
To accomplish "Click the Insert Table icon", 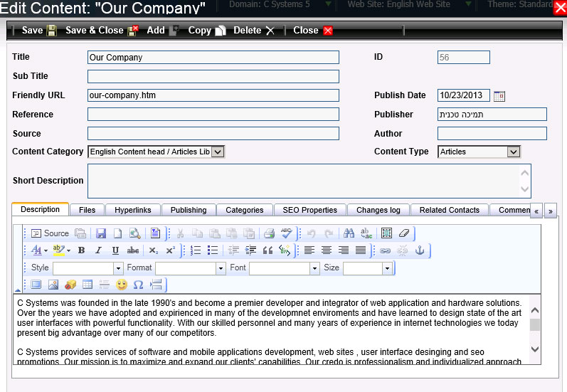I will pyautogui.click(x=88, y=285).
